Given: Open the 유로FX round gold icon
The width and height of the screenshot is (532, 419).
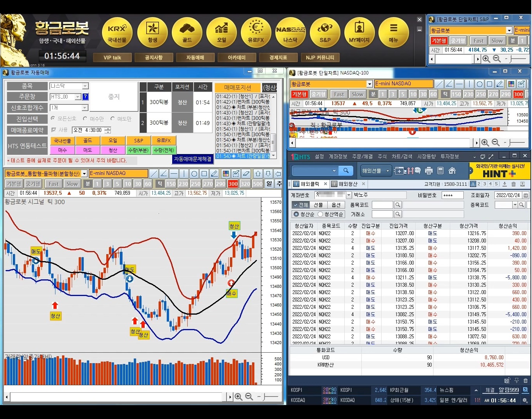Looking at the screenshot, I should (256, 33).
